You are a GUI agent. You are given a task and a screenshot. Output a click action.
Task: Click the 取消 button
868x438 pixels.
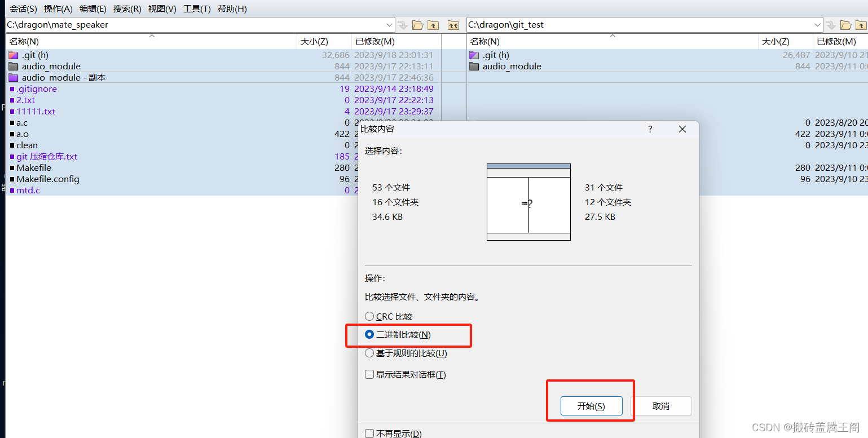tap(660, 406)
